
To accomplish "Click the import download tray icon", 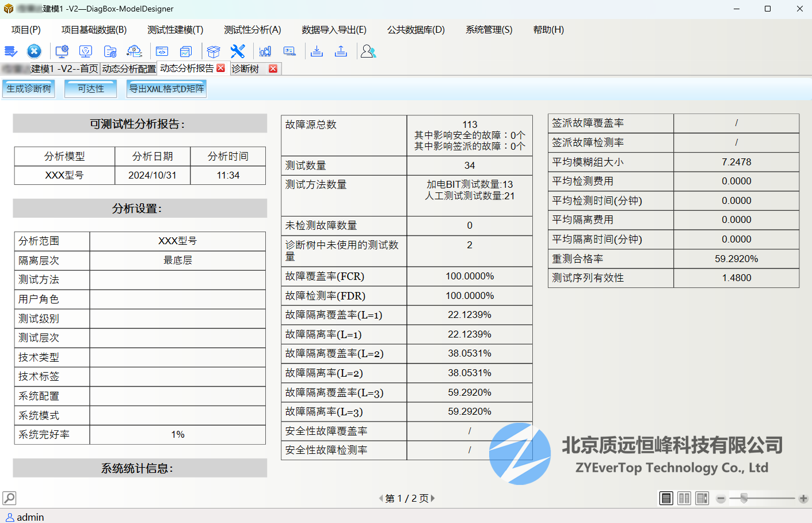I will 317,51.
